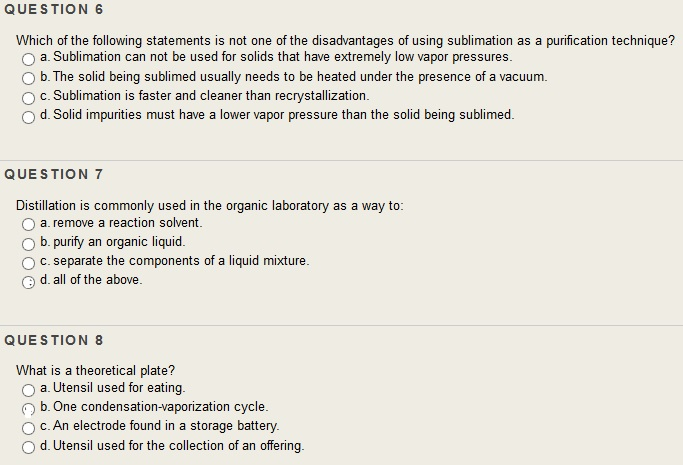Select option a about extremely low vapor pressures

click(x=28, y=59)
